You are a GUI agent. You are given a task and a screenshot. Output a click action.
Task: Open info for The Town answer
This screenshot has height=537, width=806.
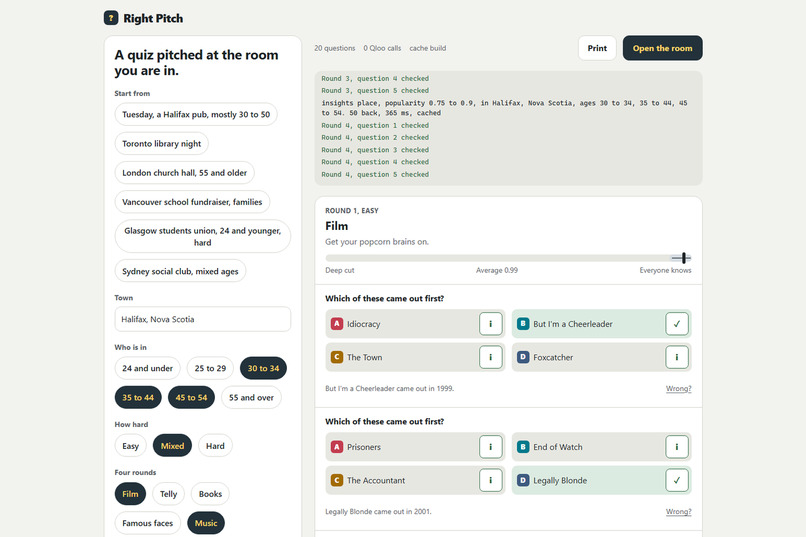(x=490, y=357)
